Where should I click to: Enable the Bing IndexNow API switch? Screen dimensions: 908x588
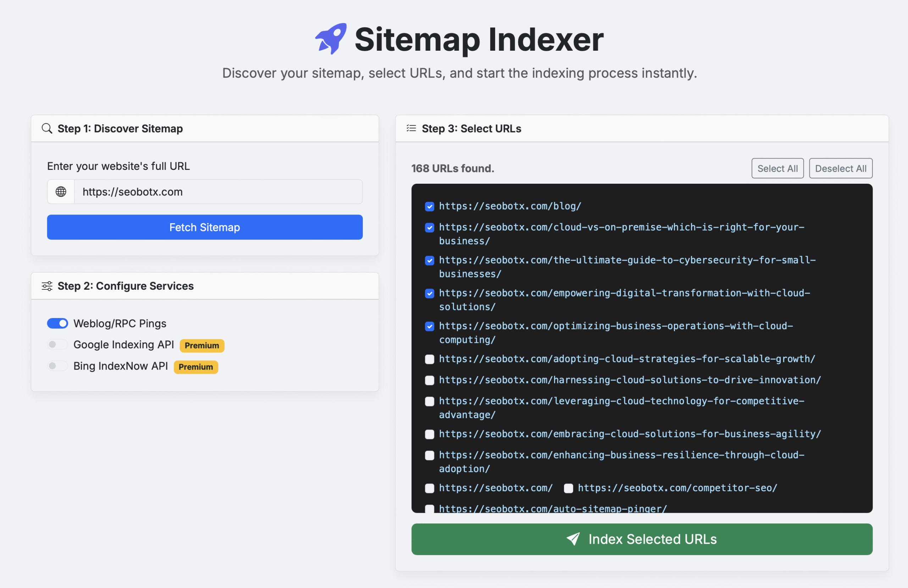[x=57, y=366]
